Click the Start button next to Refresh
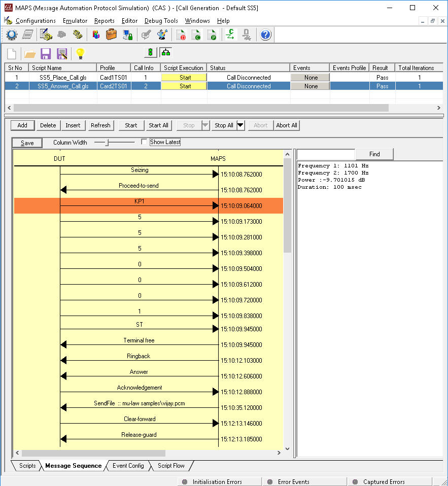 pyautogui.click(x=131, y=125)
